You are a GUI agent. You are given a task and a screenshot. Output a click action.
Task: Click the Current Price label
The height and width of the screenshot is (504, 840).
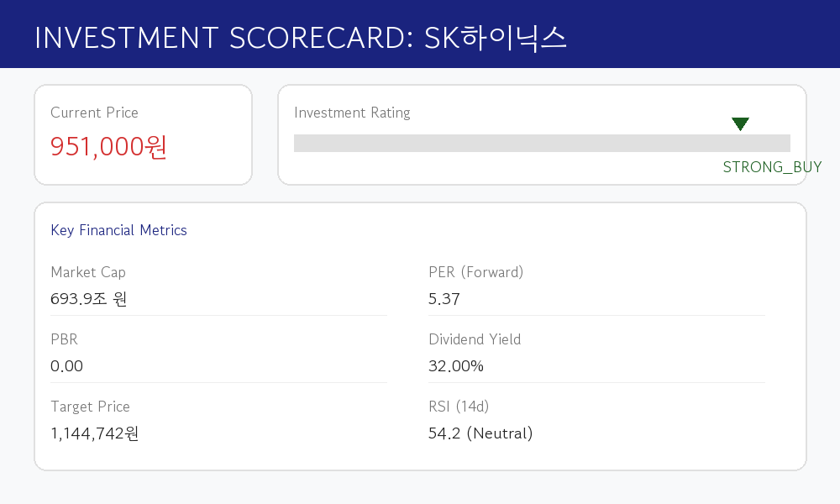[94, 113]
